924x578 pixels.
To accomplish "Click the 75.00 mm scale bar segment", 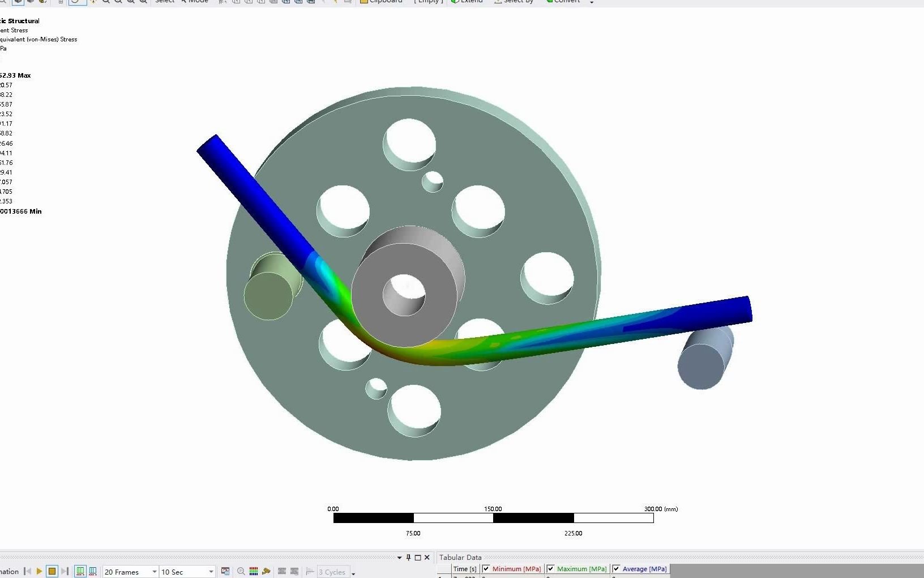I will [374, 518].
